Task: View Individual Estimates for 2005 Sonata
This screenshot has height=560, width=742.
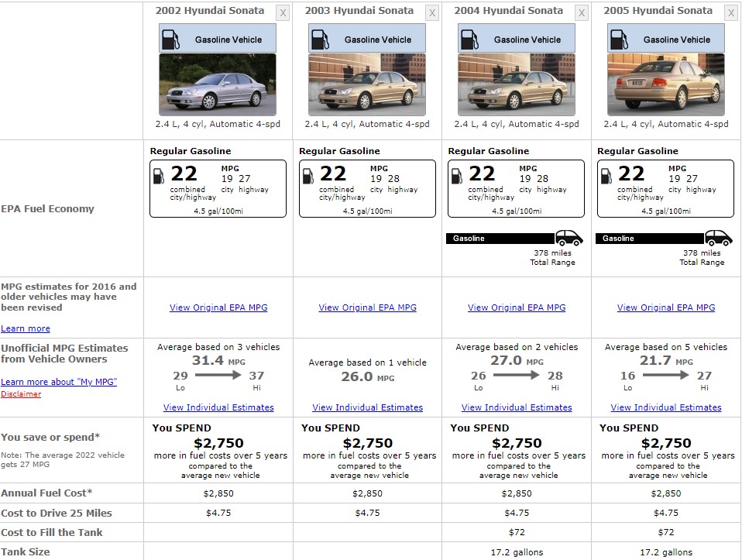Action: (x=666, y=407)
